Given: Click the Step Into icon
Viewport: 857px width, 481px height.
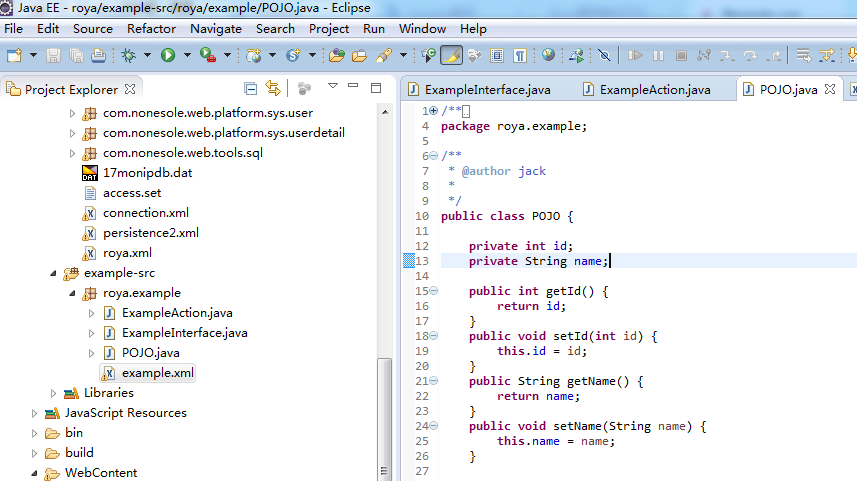Looking at the screenshot, I should point(727,55).
